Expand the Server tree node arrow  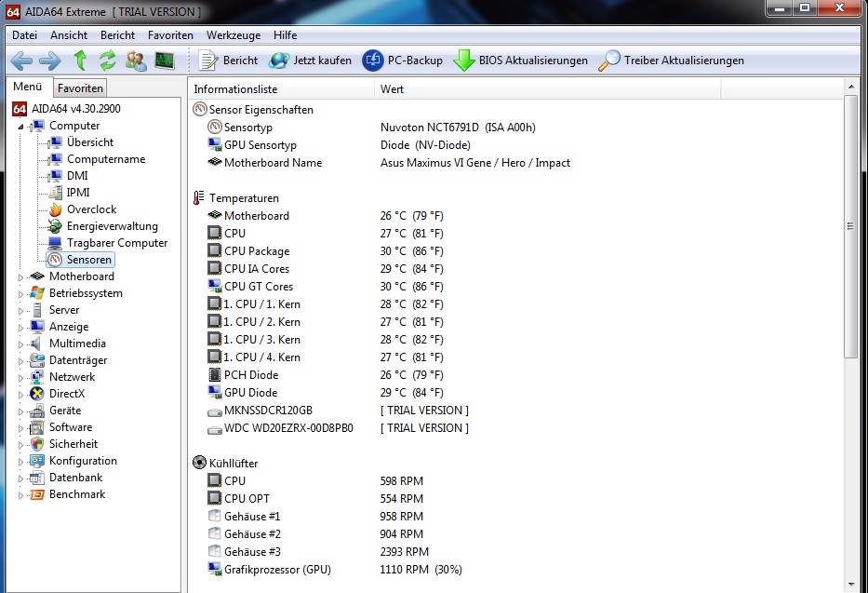[x=21, y=311]
